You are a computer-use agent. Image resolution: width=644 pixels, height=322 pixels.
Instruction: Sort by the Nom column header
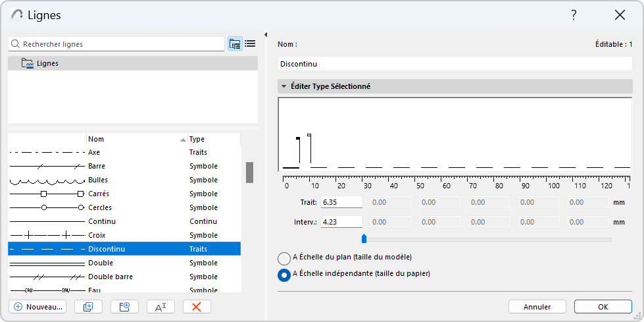tap(137, 139)
